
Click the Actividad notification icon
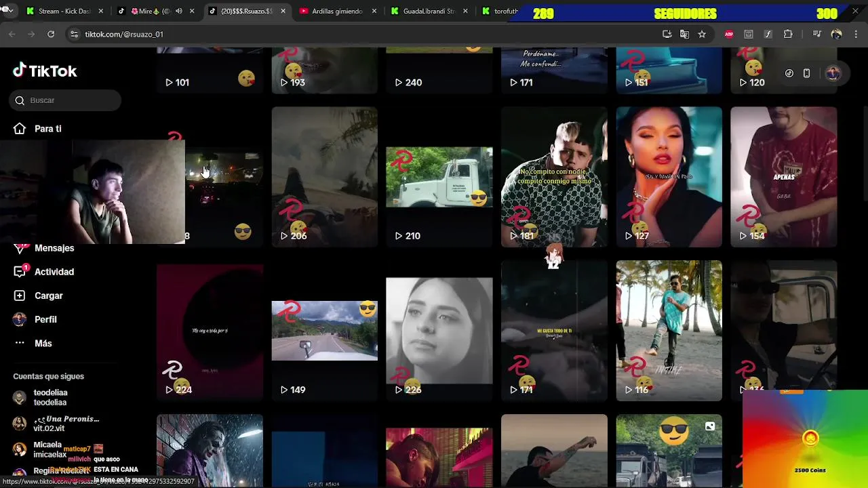(x=20, y=271)
